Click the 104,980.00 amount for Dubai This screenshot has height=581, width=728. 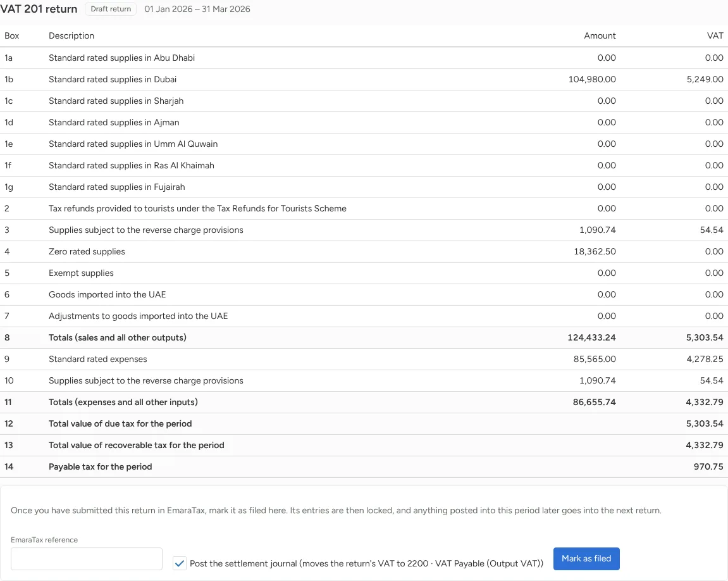[x=592, y=79]
